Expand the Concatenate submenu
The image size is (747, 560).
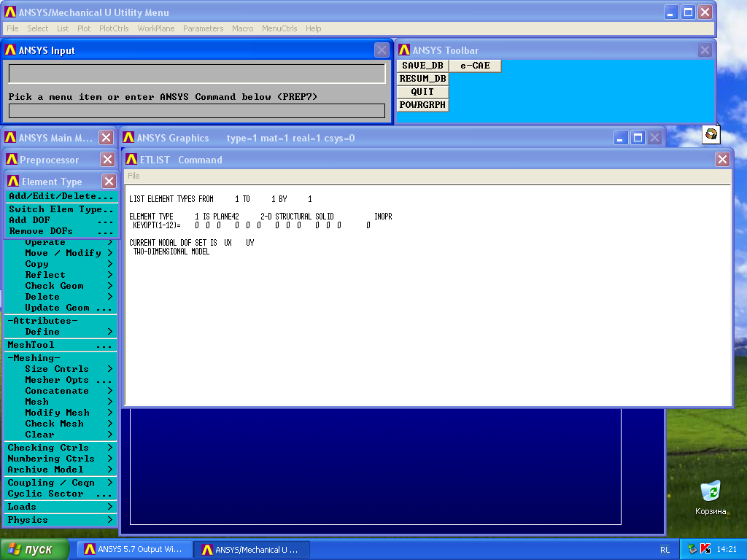click(x=61, y=391)
